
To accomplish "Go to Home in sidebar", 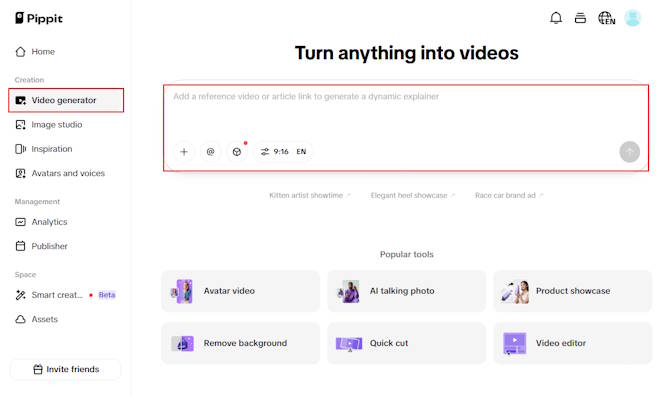I will click(66, 52).
